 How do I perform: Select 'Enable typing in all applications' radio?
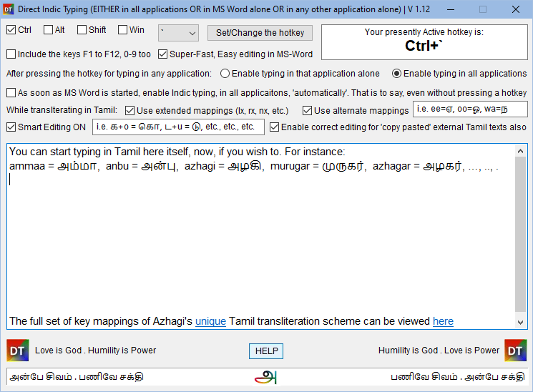pyautogui.click(x=396, y=74)
